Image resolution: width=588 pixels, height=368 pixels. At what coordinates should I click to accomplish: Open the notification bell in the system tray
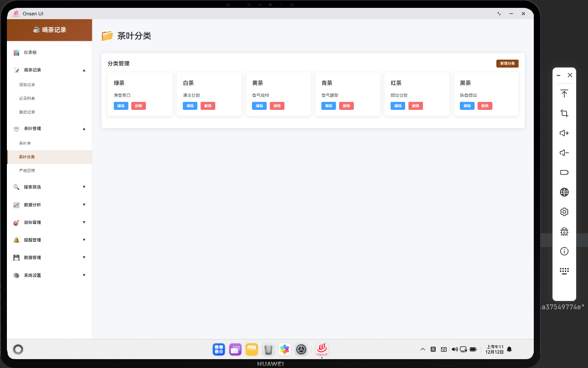click(x=509, y=349)
